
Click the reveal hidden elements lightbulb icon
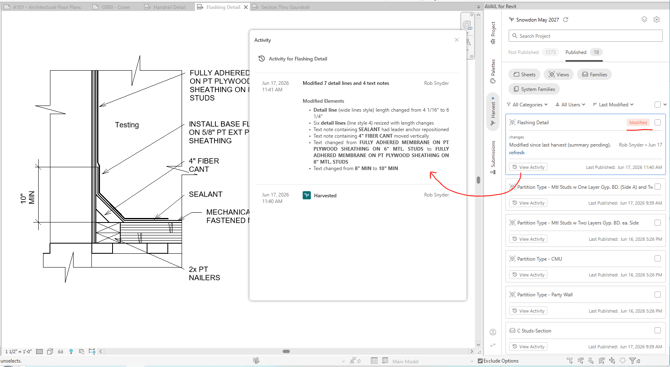(x=71, y=352)
